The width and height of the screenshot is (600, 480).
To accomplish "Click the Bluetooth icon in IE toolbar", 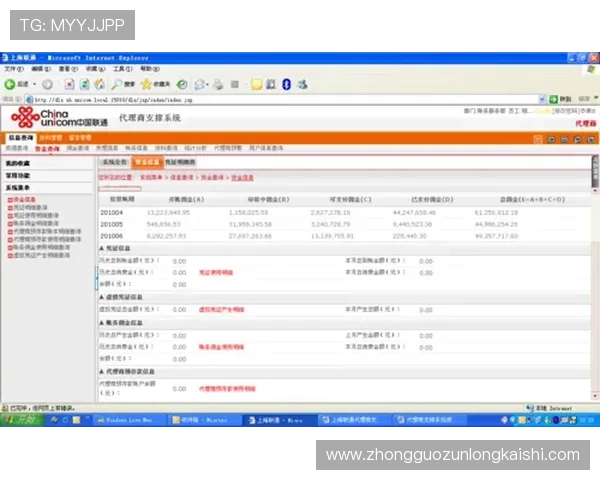I will (x=287, y=84).
